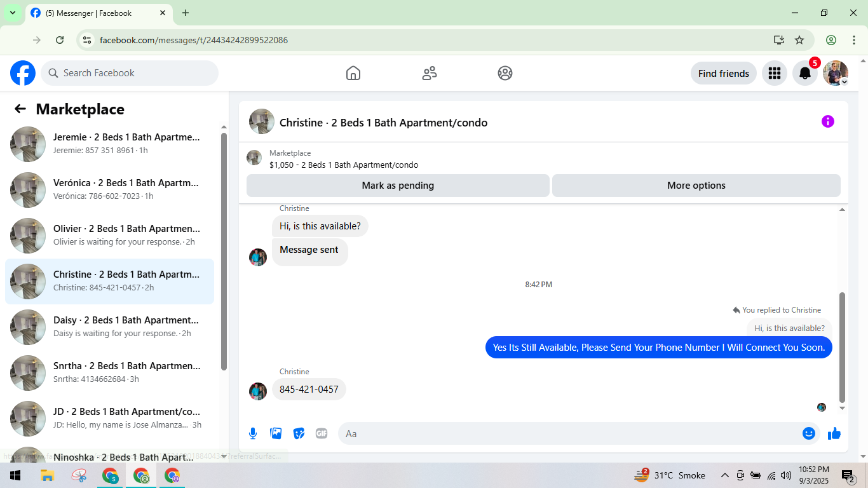Attach a photo using the image icon
868x488 pixels.
coord(276,433)
